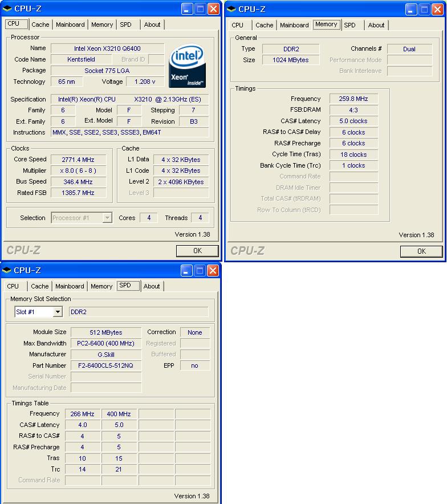The height and width of the screenshot is (504, 447).
Task: Open Memory tab in the top-left window
Action: (x=102, y=25)
